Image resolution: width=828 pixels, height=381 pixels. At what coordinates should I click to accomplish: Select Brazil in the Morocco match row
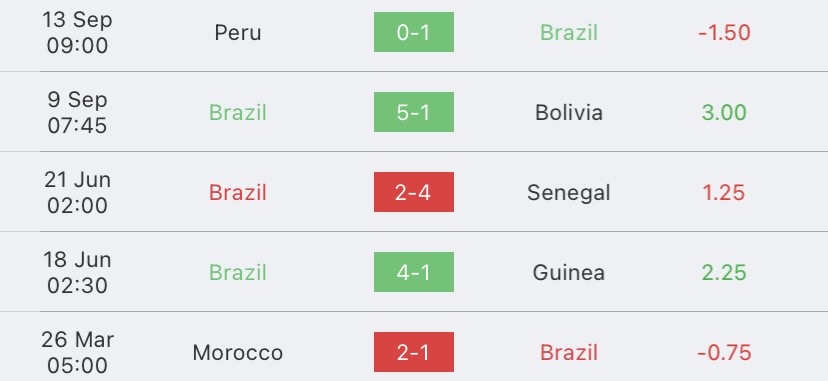(x=569, y=353)
